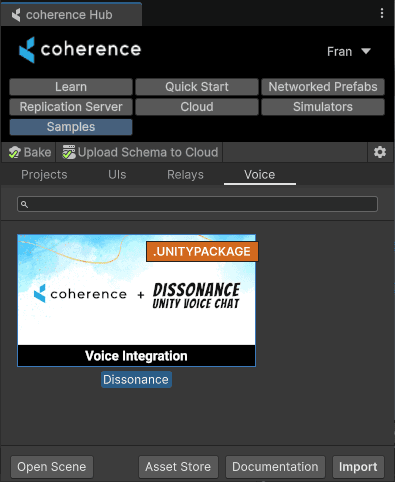The image size is (395, 482).
Task: Focus the samples search field
Action: pos(197,204)
